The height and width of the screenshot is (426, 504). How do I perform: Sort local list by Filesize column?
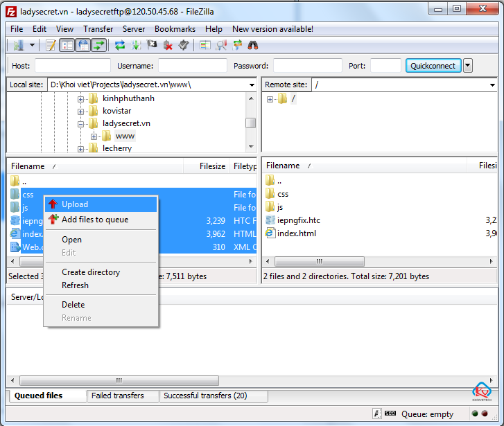[206, 166]
